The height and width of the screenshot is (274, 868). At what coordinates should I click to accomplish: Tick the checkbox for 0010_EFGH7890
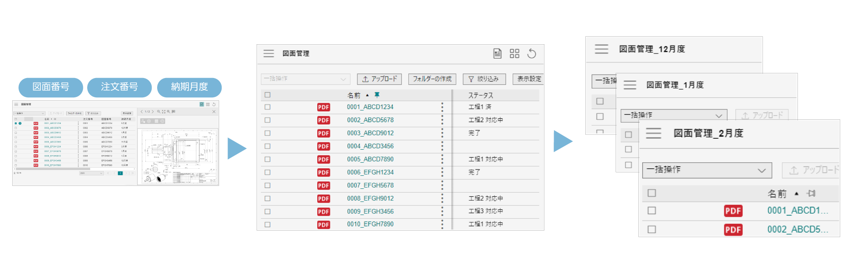click(268, 224)
